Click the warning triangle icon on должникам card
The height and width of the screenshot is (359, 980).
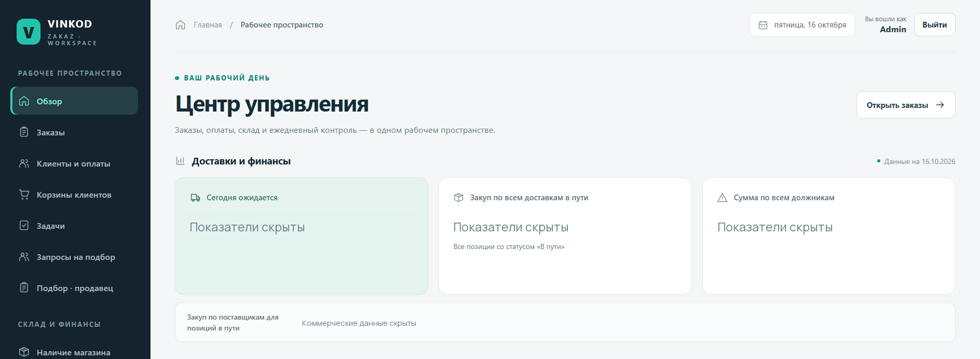click(722, 198)
